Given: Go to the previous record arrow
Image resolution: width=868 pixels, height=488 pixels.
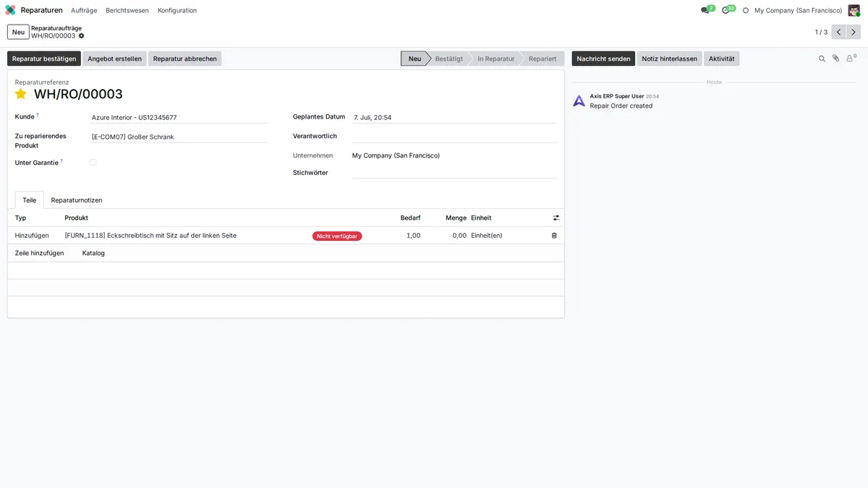Looking at the screenshot, I should [838, 32].
